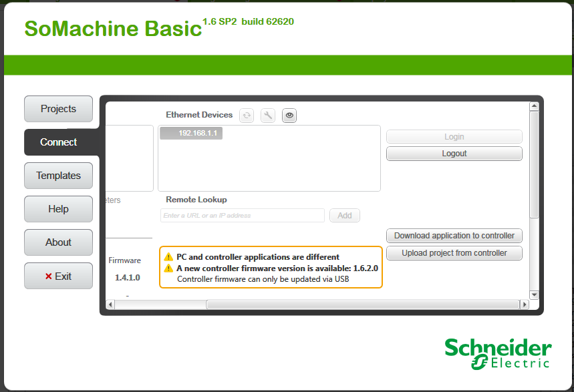The width and height of the screenshot is (574, 392).
Task: Click the right arrow of the horizontal scrollbar
Action: 525,304
